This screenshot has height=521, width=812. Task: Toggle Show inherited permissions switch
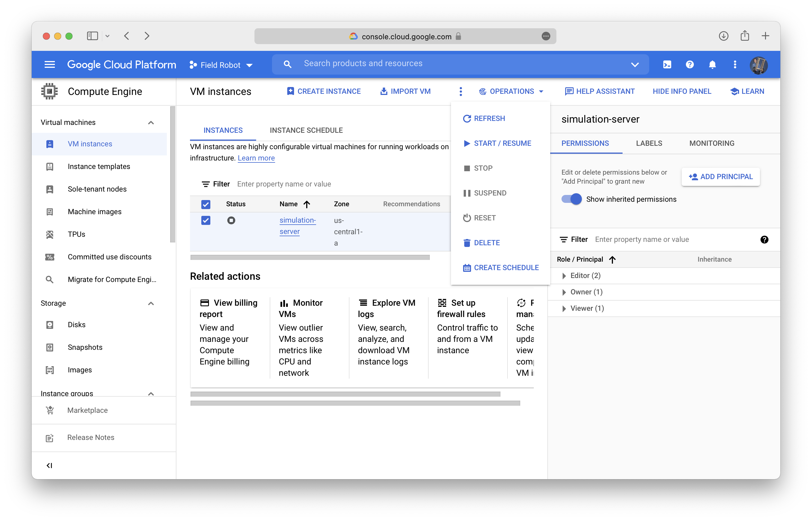571,199
